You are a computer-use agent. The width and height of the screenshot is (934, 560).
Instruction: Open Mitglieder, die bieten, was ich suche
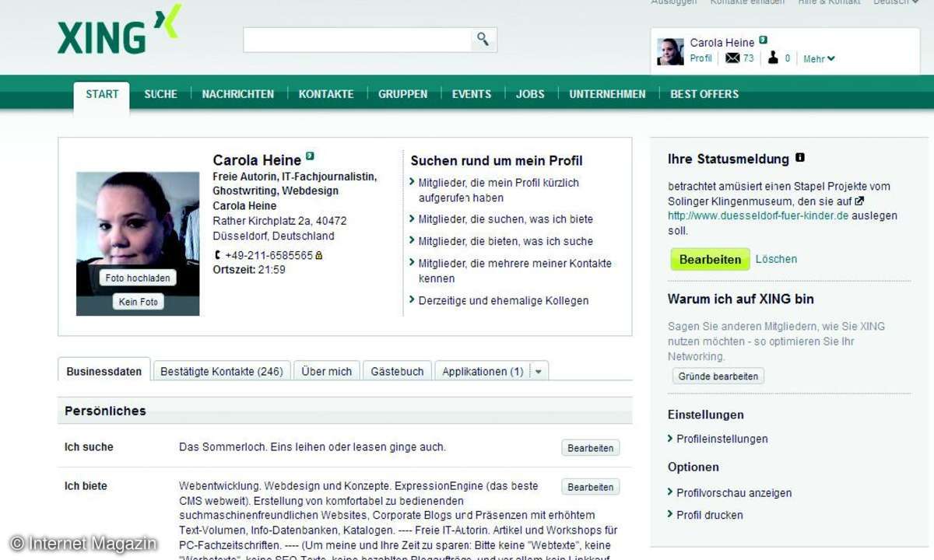(505, 241)
